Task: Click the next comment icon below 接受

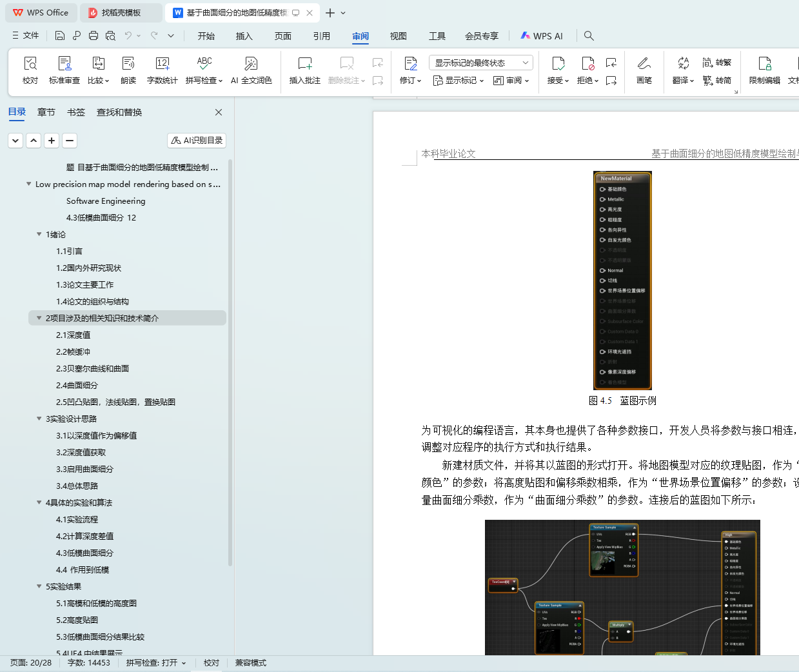Action: click(611, 81)
